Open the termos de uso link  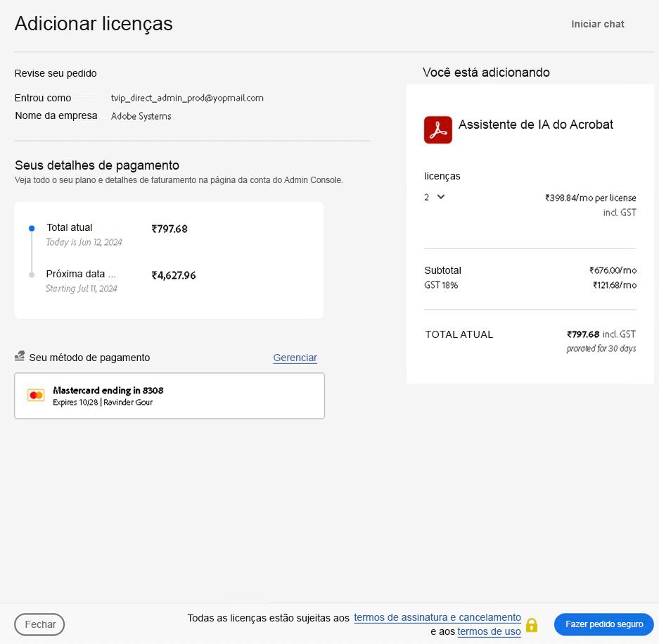click(x=490, y=632)
